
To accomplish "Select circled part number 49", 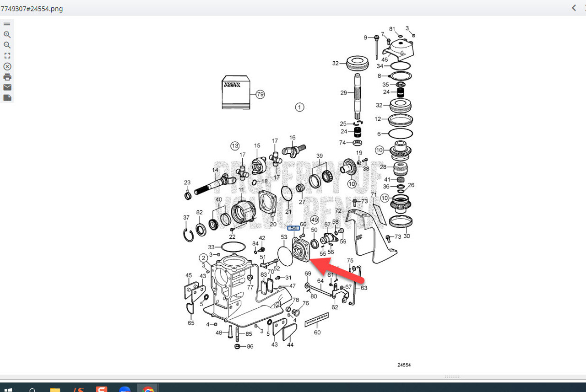I will [x=314, y=220].
